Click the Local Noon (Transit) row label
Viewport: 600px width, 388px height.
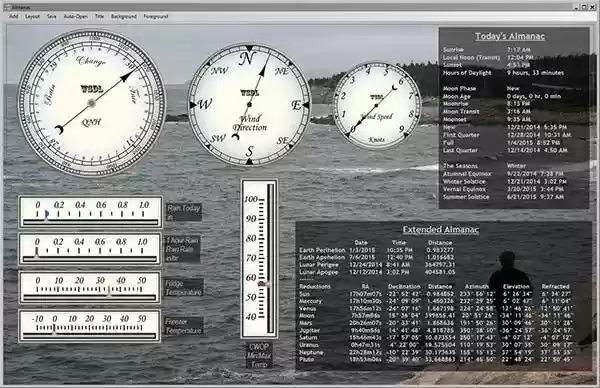[x=471, y=57]
